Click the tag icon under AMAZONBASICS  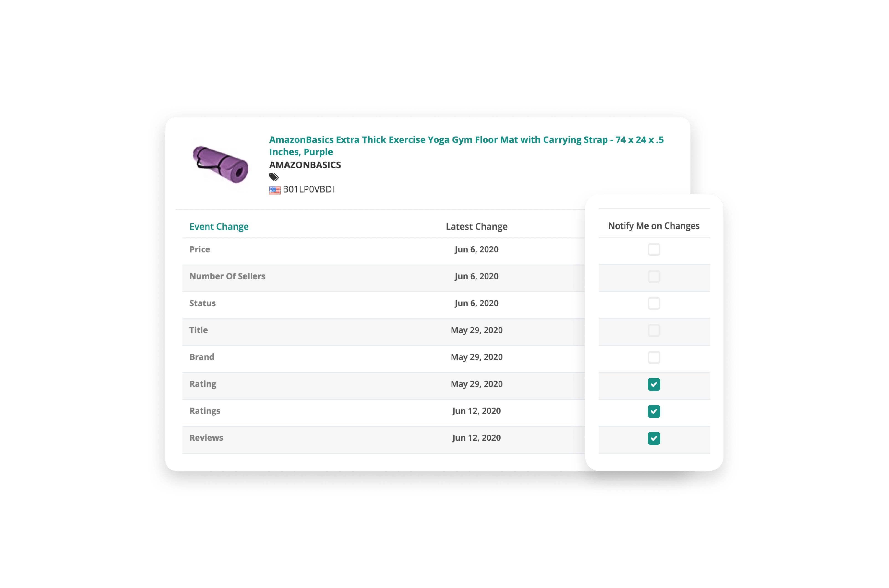click(x=274, y=177)
